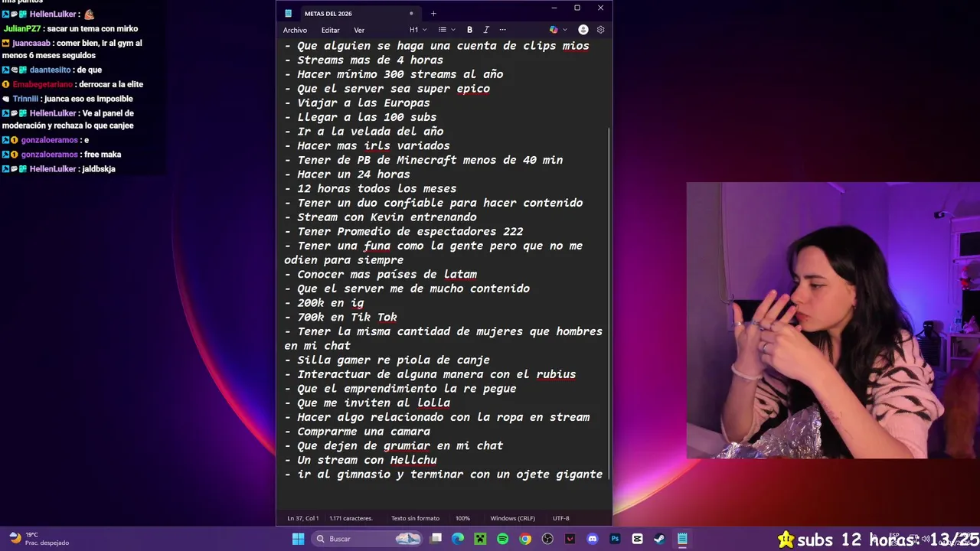This screenshot has height=551, width=980.
Task: Click the Ln 37, Col 1 status indicator
Action: coord(303,518)
